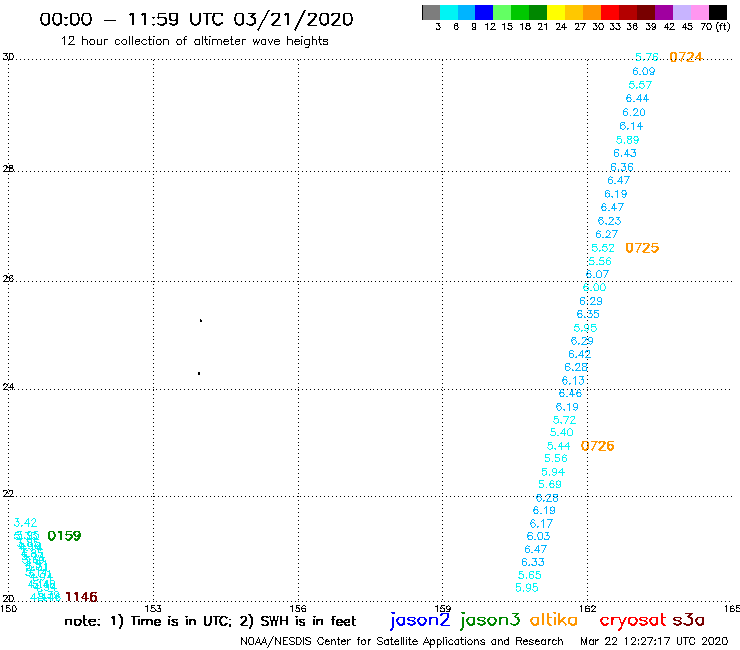Select the wave height value 6.20

tap(634, 112)
